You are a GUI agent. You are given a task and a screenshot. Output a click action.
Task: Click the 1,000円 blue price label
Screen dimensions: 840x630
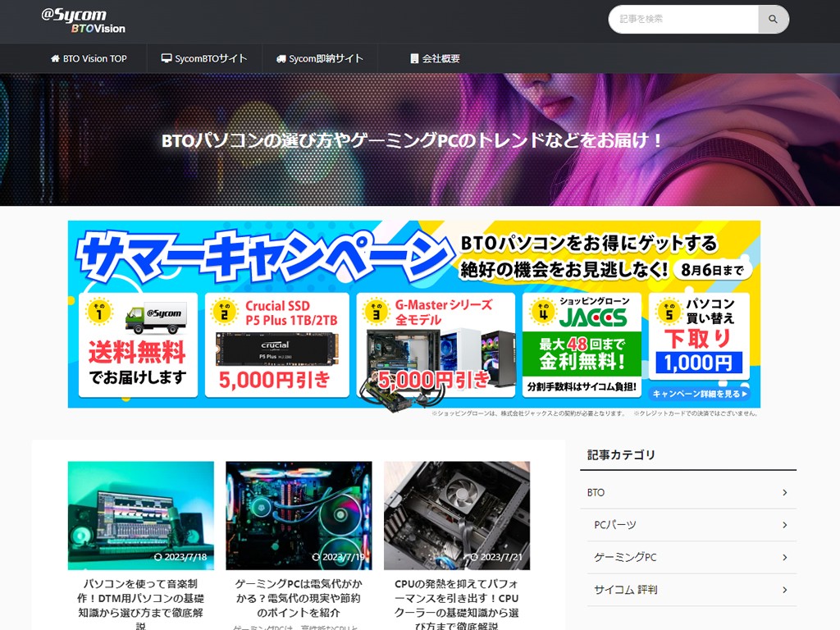(699, 363)
